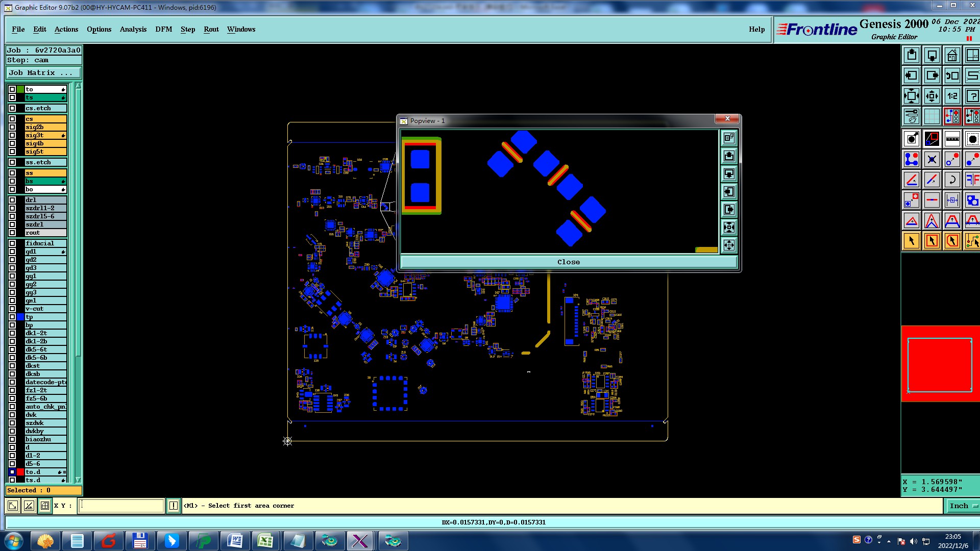Click the dimension width measure icon
The width and height of the screenshot is (980, 551).
click(x=952, y=200)
